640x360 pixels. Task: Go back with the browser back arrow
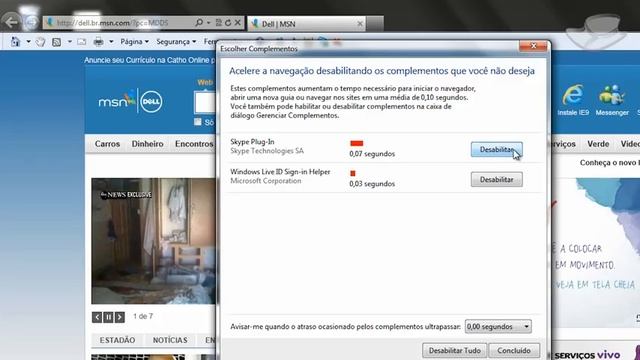[x=11, y=21]
